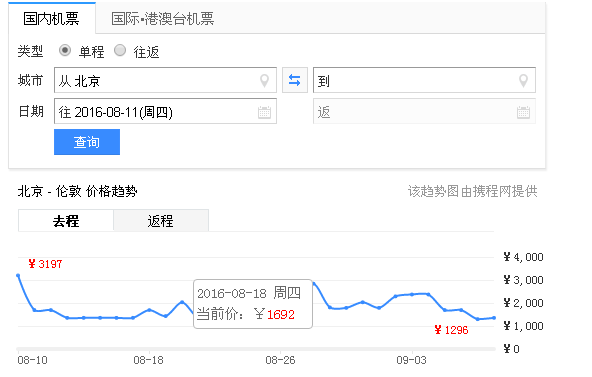Screen dimensions: 592x377
Task: Switch to 返程 trend tab
Action: (x=161, y=221)
